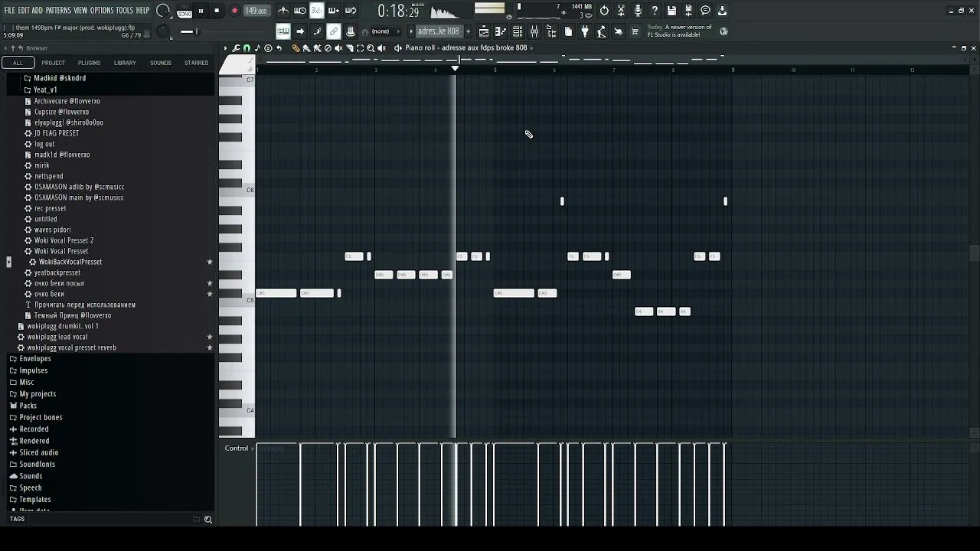Open the PATTERNS menu
Image resolution: width=980 pixels, height=551 pixels.
pyautogui.click(x=58, y=10)
